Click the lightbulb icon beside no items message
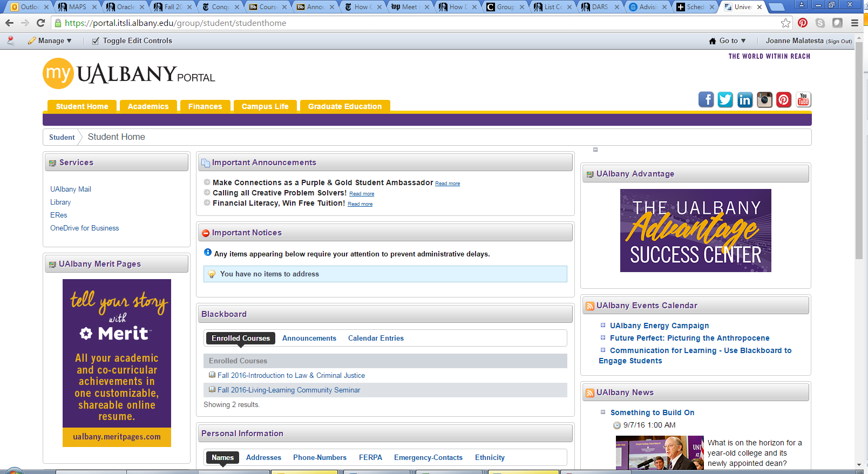 212,274
